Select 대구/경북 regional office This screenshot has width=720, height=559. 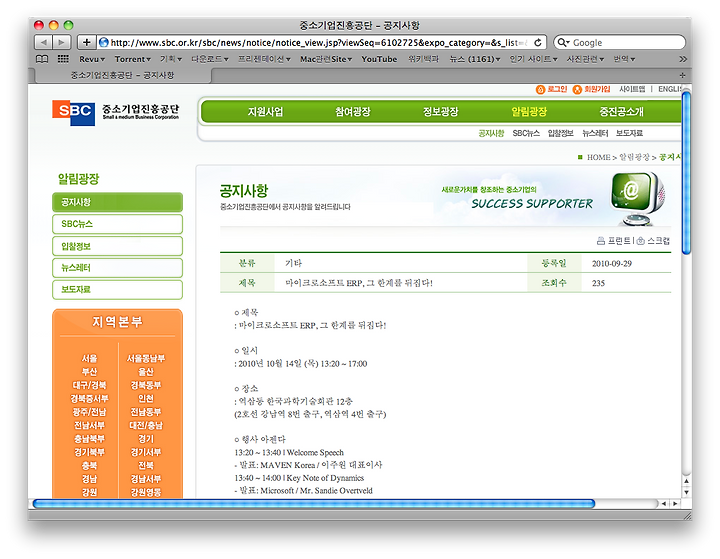89,385
